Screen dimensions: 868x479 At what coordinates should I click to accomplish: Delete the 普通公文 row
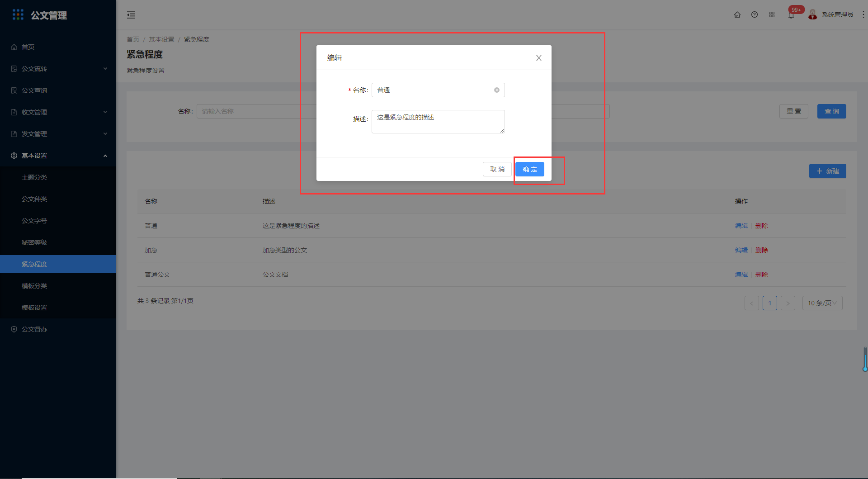(762, 275)
